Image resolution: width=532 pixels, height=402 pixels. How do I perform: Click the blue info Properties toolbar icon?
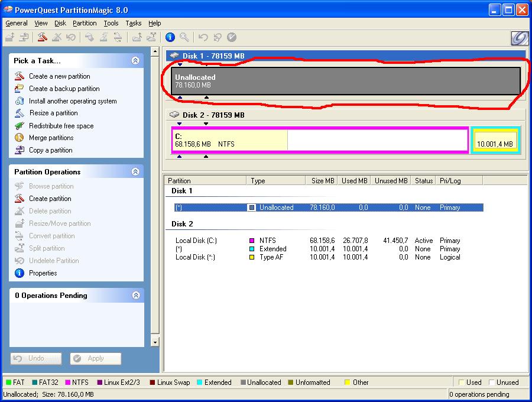(170, 37)
